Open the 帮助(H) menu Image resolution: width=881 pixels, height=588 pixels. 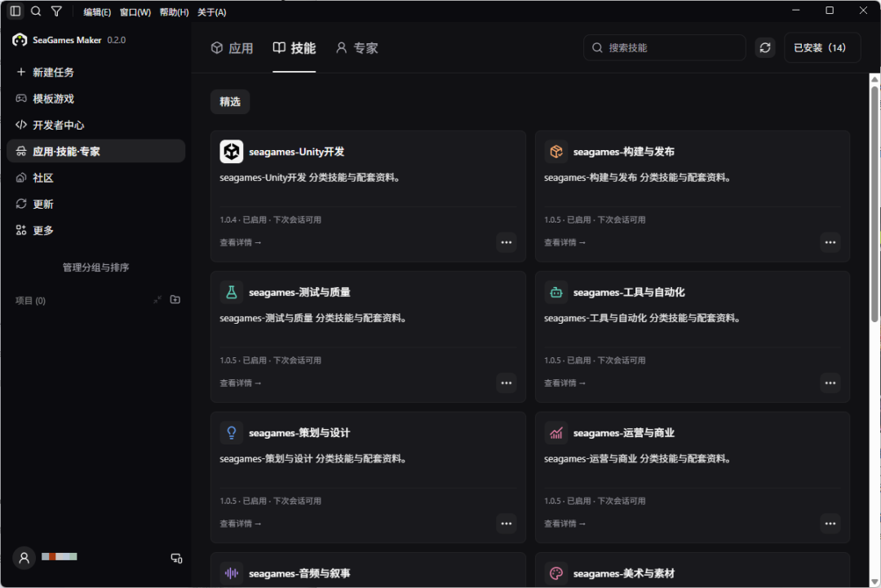(175, 11)
